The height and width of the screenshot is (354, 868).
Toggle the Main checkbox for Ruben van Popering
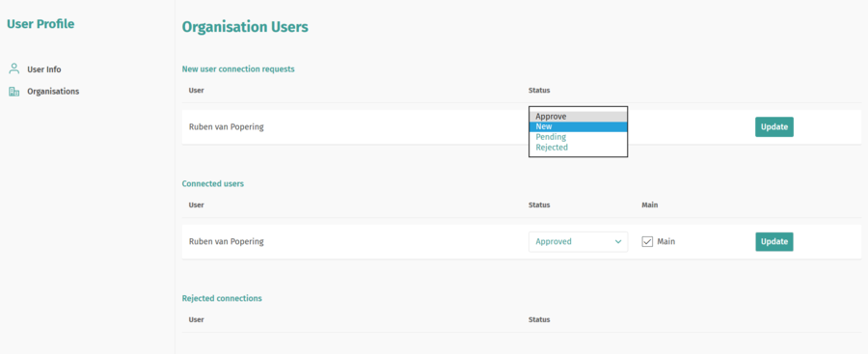[x=647, y=241]
